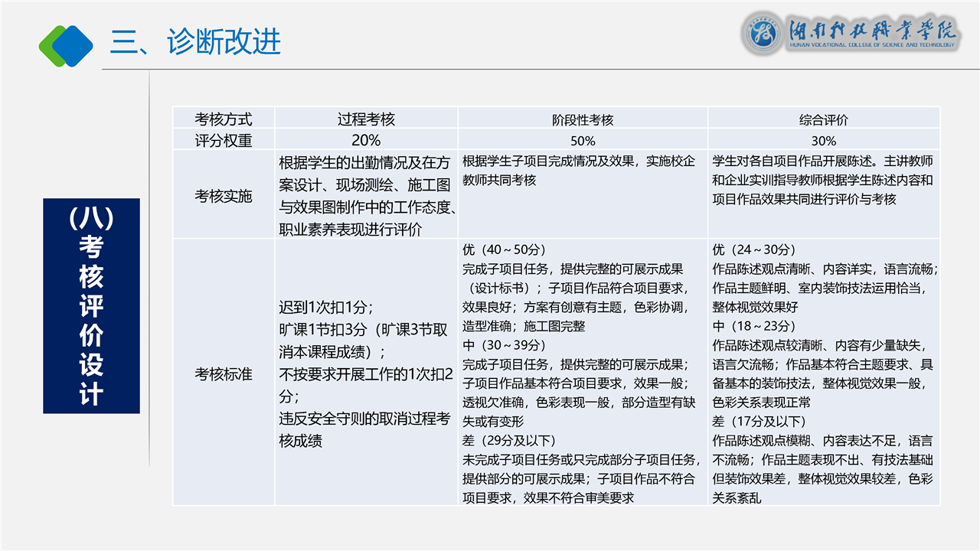Click the 优（24～30分）grade heading
The height and width of the screenshot is (551, 980).
tap(754, 250)
